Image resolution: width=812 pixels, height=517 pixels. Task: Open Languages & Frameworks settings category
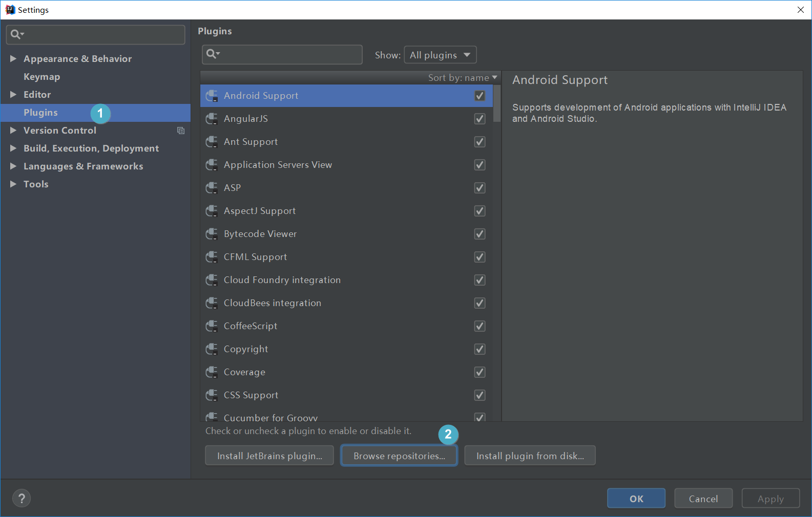[84, 166]
